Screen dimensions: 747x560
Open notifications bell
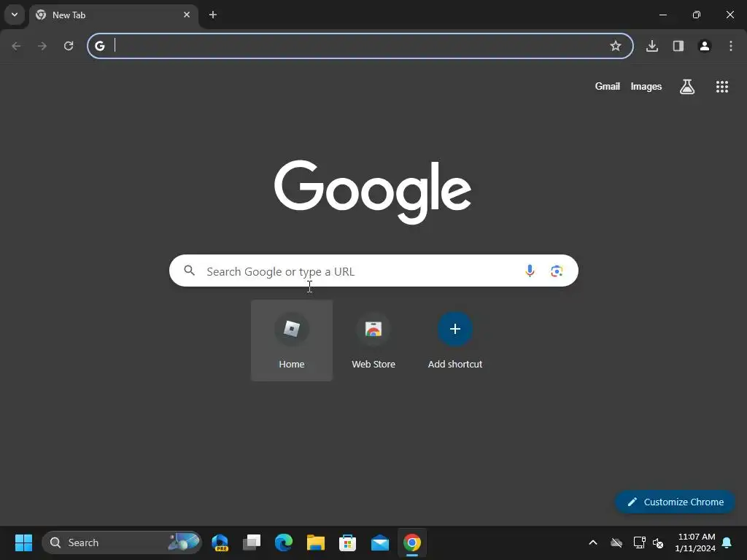pos(727,542)
